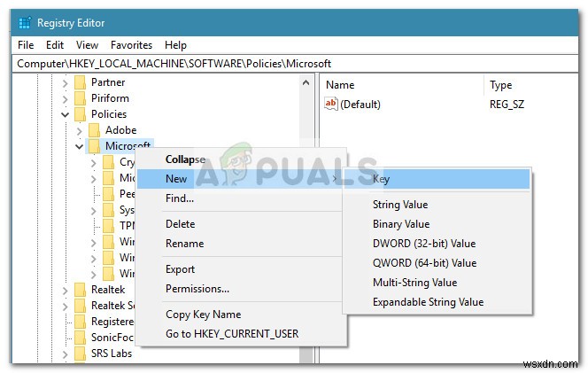Image resolution: width=588 pixels, height=373 pixels.
Task: Collapse the Policies key arrow
Action: tap(65, 115)
